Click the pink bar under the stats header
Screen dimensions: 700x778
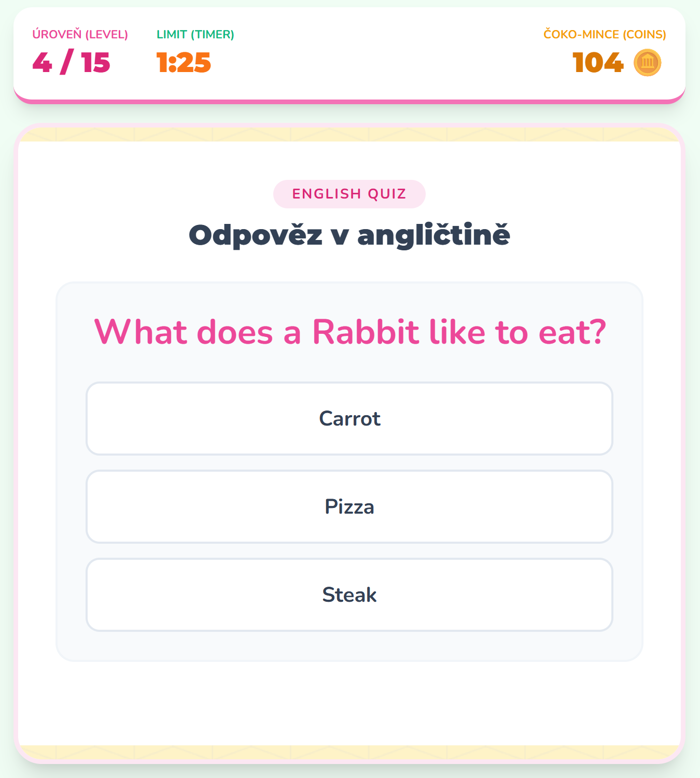[x=349, y=101]
